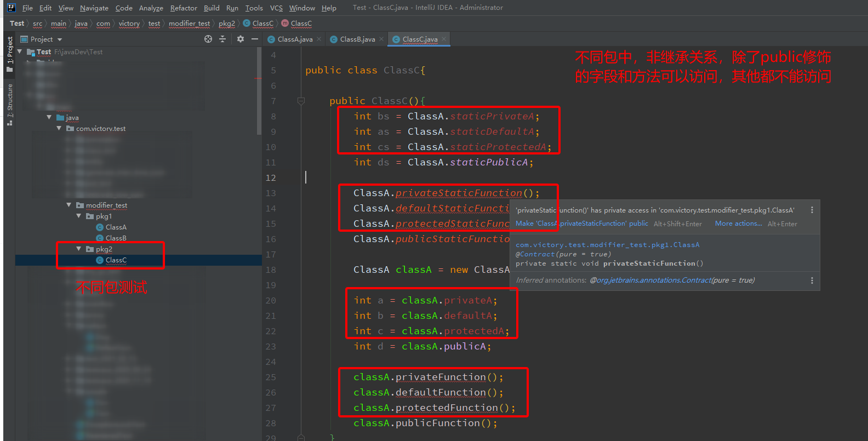Open the Build menu
This screenshot has width=868, height=441.
click(212, 8)
